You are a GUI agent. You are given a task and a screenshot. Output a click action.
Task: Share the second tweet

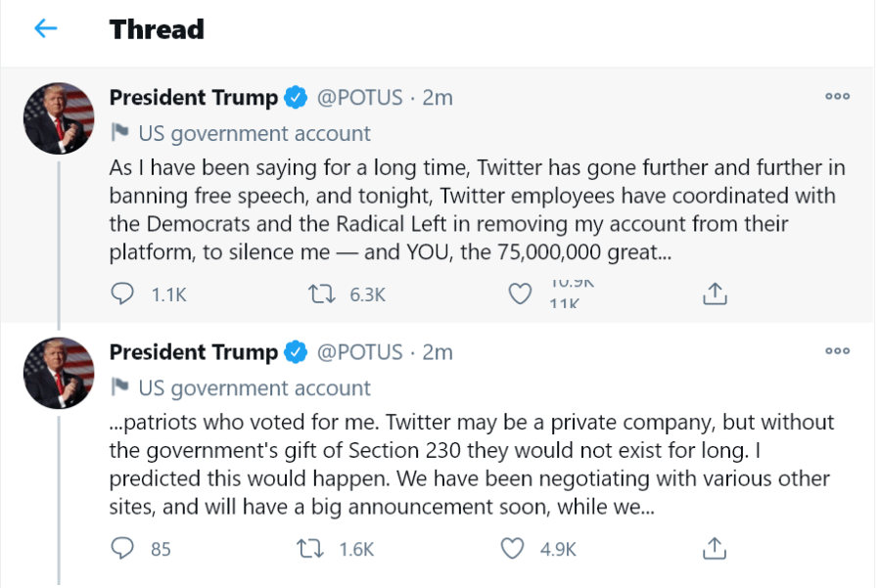715,548
